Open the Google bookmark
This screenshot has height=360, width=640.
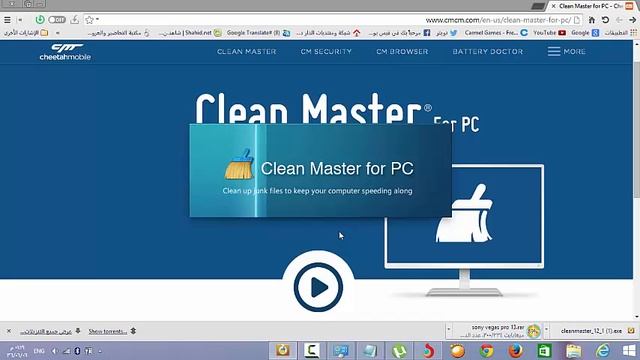[585, 33]
